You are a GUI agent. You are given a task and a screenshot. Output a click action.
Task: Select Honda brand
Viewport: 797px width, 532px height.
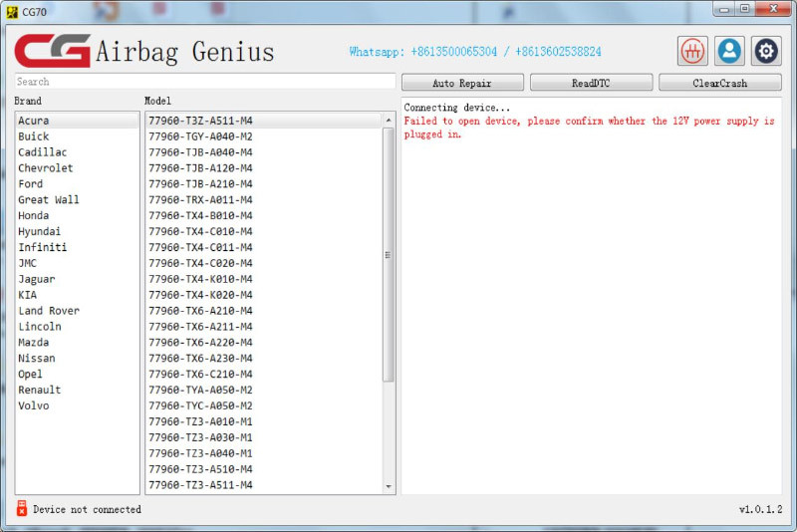78,215
